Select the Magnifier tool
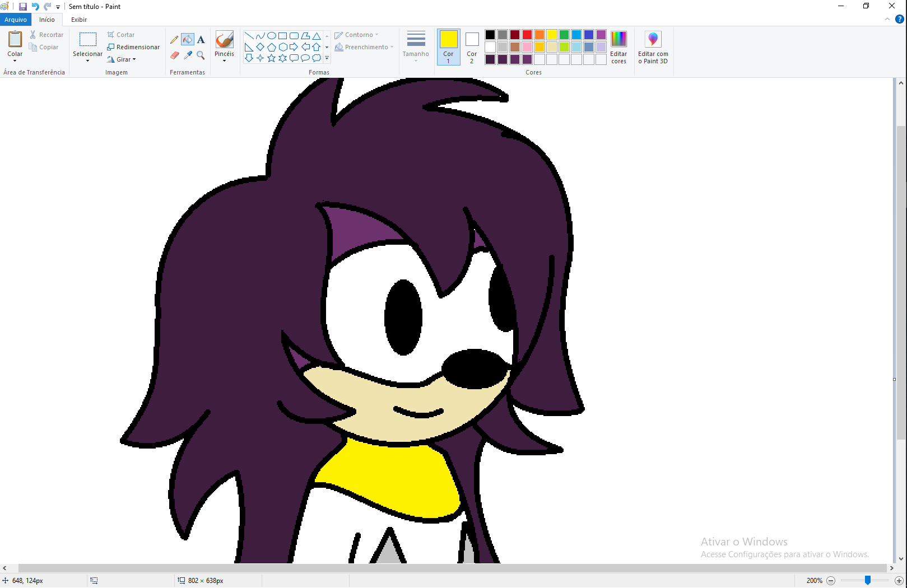 (201, 55)
